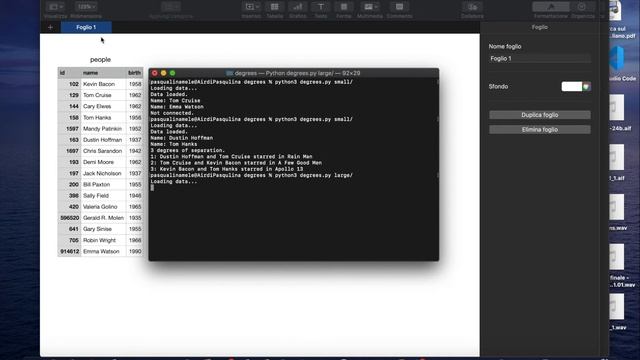Open the zoom percentage dropdown (Ridimensiona)

pyautogui.click(x=86, y=7)
